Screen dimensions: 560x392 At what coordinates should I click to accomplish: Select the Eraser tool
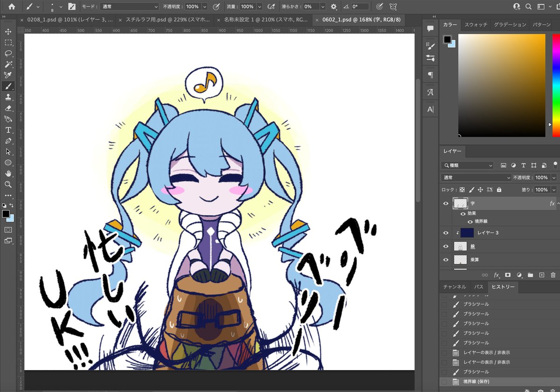point(8,108)
